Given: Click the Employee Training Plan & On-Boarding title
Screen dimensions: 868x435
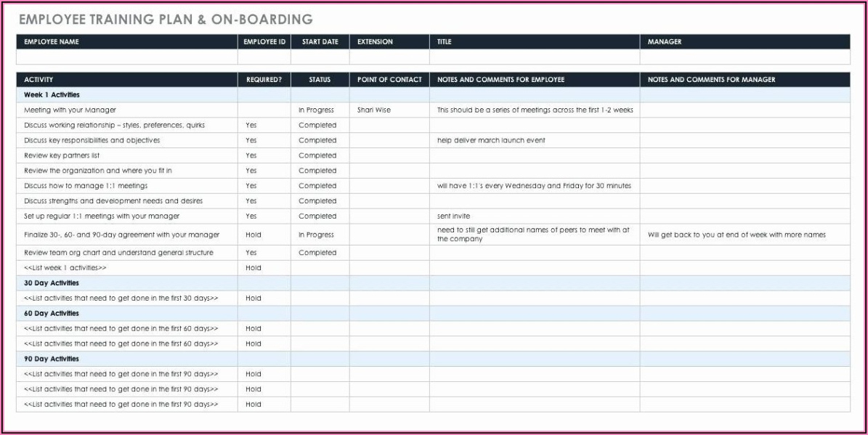Looking at the screenshot, I should [166, 20].
